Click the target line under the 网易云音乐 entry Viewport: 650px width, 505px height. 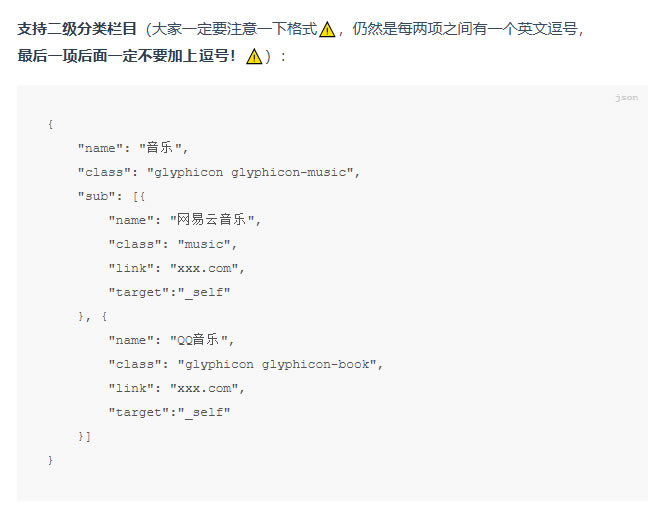tap(169, 292)
